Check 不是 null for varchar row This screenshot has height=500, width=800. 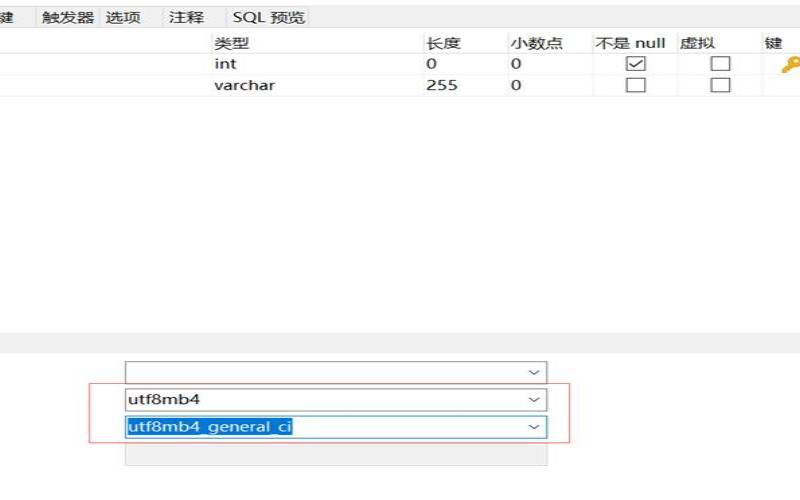(636, 85)
